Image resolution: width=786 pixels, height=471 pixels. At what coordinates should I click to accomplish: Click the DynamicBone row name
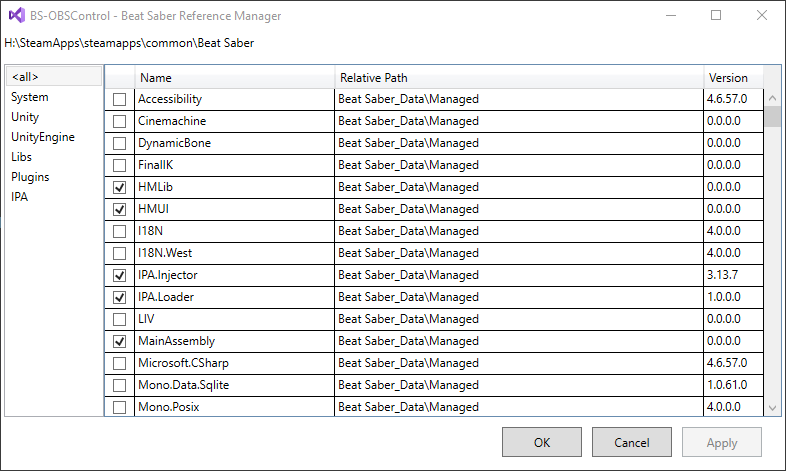pos(174,143)
